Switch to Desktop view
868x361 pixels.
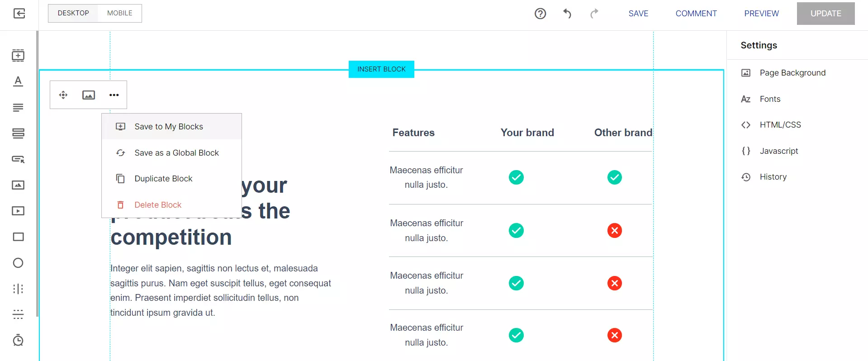tap(73, 13)
